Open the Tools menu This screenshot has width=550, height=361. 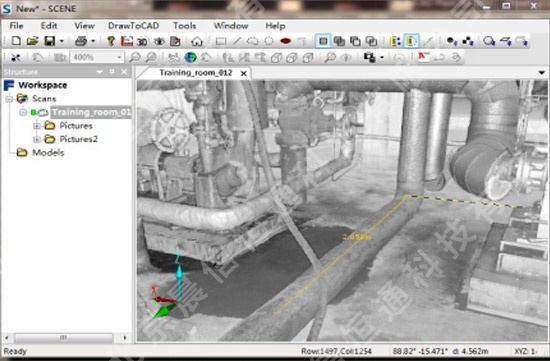tap(185, 26)
